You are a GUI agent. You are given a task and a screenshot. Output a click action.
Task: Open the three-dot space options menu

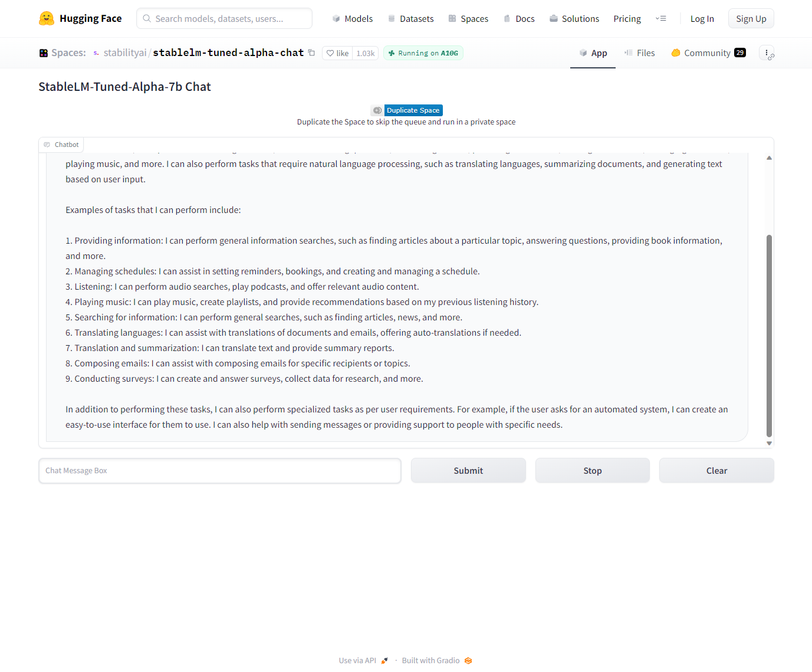767,53
